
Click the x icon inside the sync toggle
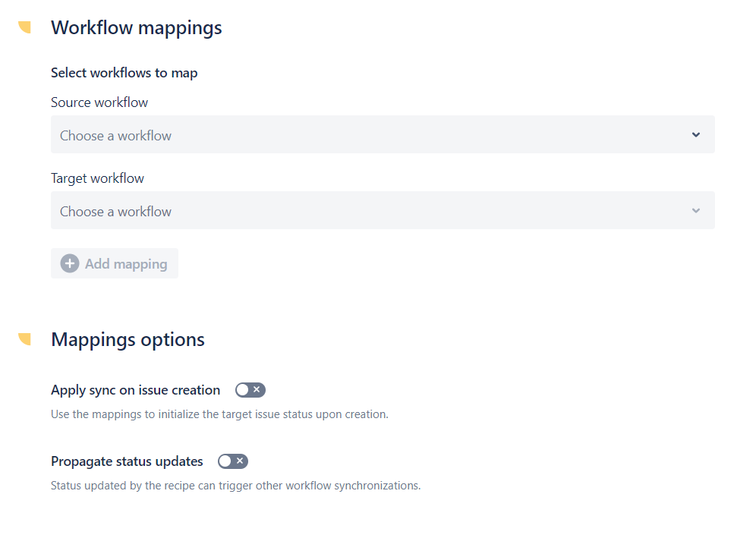[256, 389]
